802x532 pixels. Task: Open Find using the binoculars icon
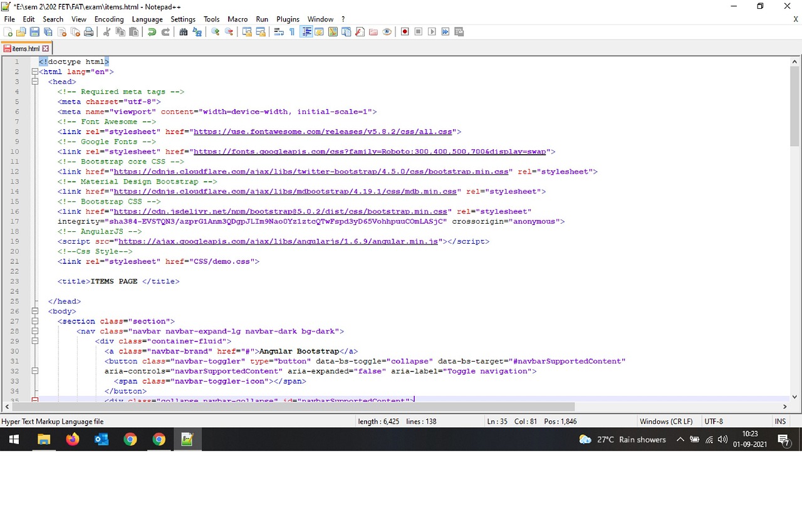pos(184,32)
